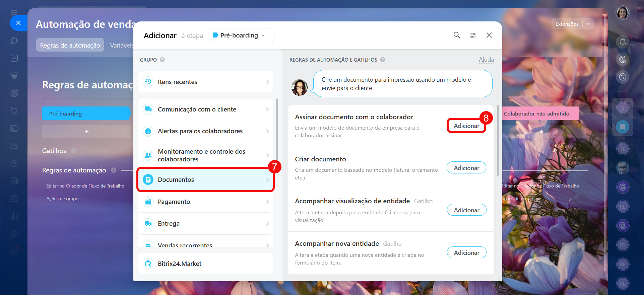Click the groups scrollbar in the dialog
The width and height of the screenshot is (644, 295).
[277, 131]
